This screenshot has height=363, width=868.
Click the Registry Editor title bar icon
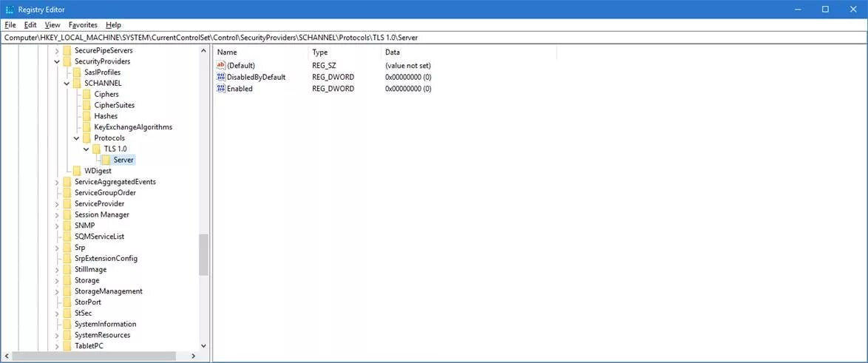pyautogui.click(x=10, y=9)
